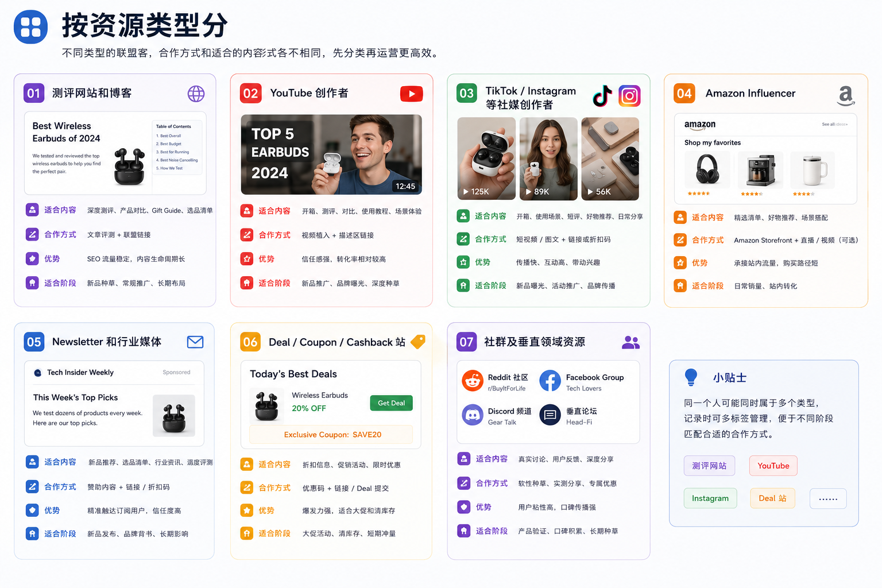Viewport: 882px width, 588px height.
Task: Click the blue four-square grid logo icon
Action: click(x=30, y=26)
